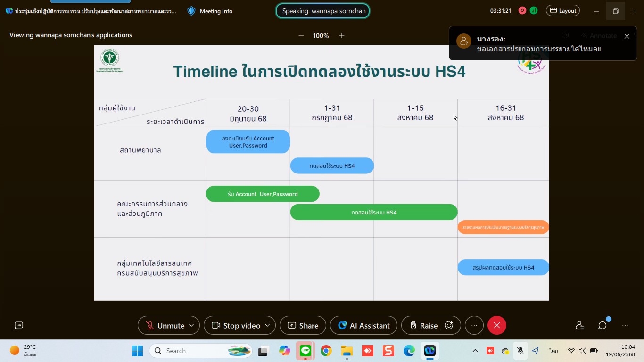
Task: Click the 1-15 สิงหาคม 68 column header
Action: click(415, 113)
